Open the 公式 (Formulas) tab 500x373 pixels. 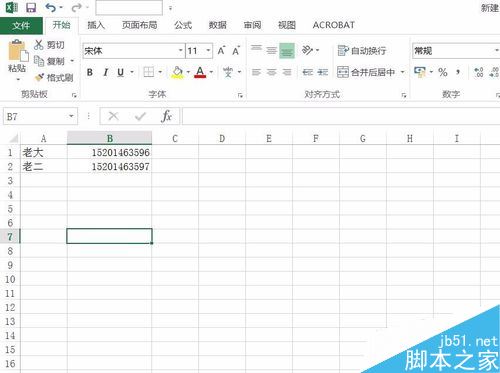click(x=183, y=25)
